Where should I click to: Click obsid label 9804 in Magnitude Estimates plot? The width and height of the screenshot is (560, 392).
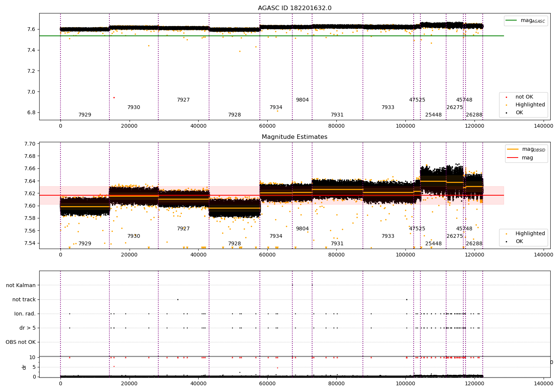pos(302,229)
